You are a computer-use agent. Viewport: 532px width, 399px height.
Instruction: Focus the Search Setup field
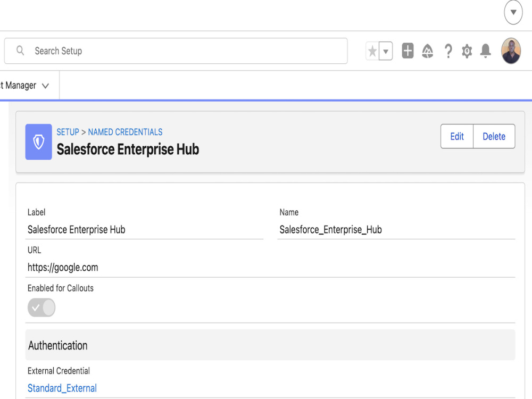(176, 51)
